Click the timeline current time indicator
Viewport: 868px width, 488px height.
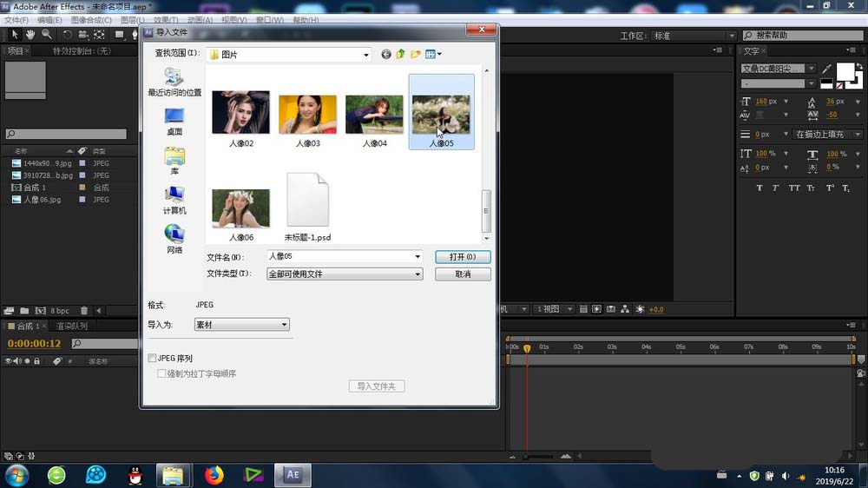(x=527, y=348)
